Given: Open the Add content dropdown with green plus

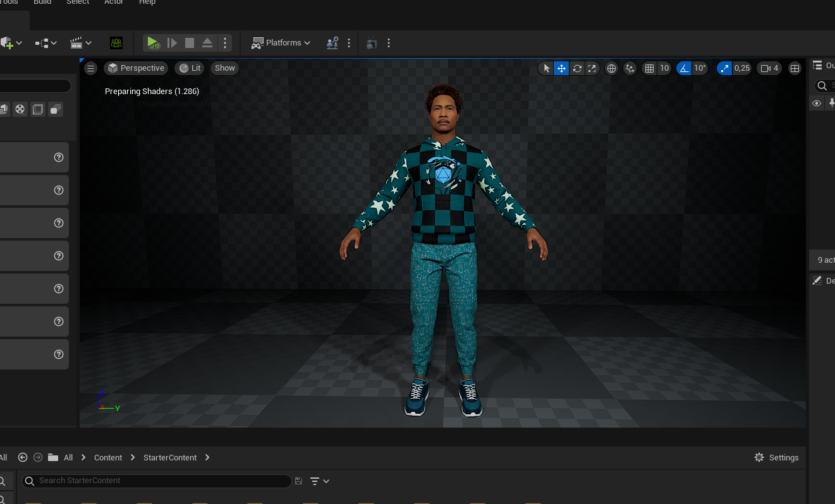Looking at the screenshot, I should 11,43.
